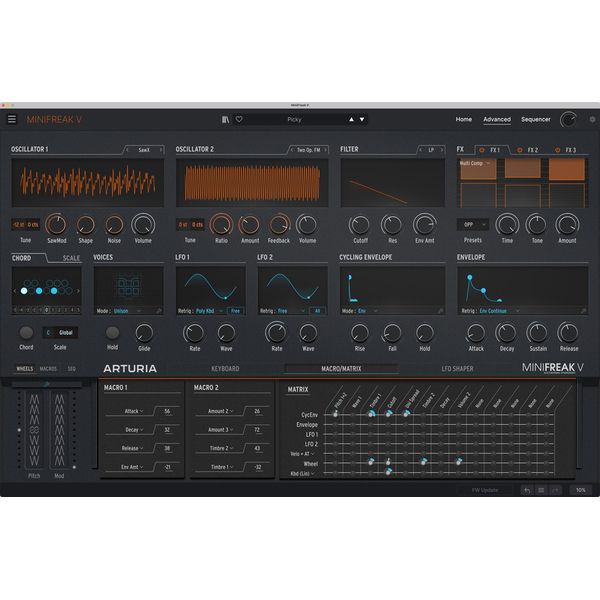Click the preset name field Picky
600x600 pixels.
tap(294, 119)
